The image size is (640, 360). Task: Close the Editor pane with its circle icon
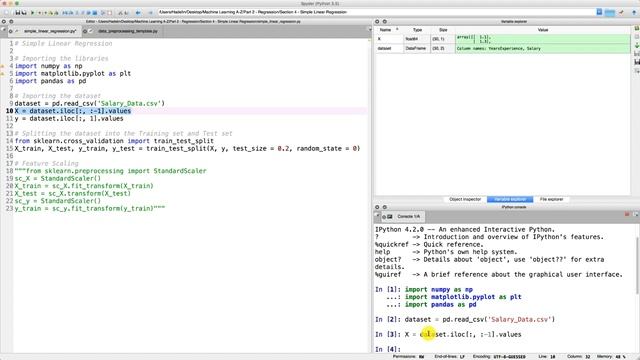4,21
